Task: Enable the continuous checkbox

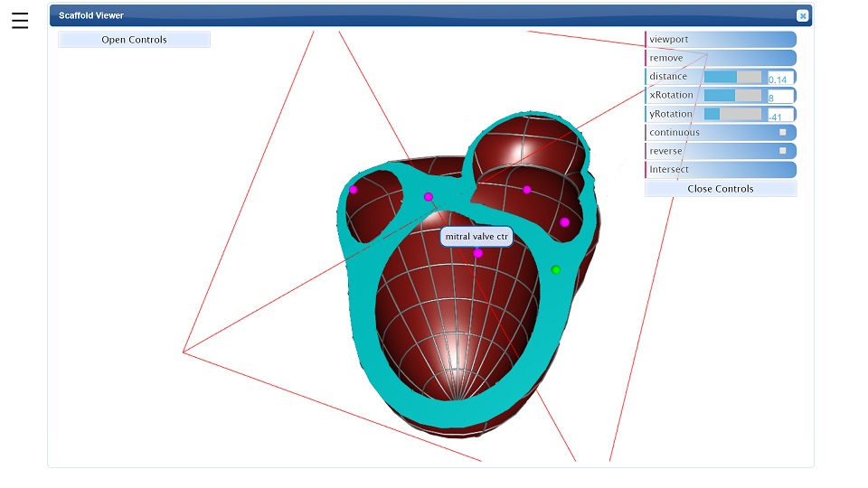Action: [x=782, y=132]
